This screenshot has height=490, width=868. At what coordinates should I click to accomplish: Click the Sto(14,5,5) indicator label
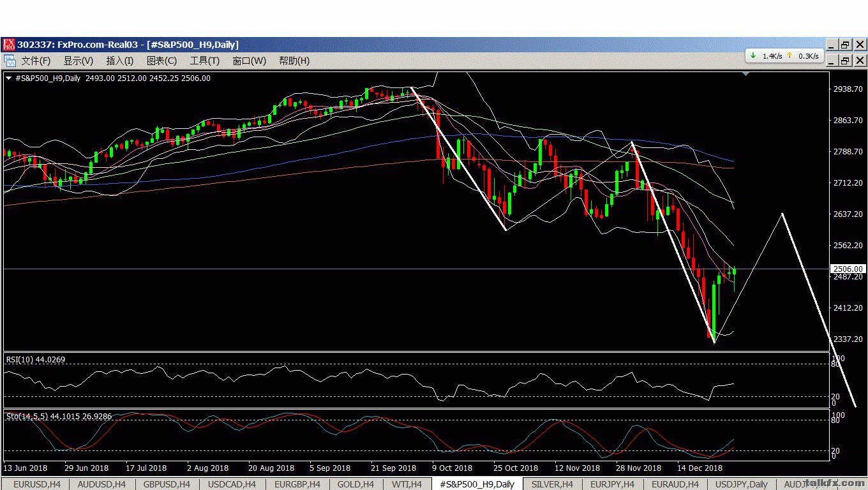click(59, 417)
